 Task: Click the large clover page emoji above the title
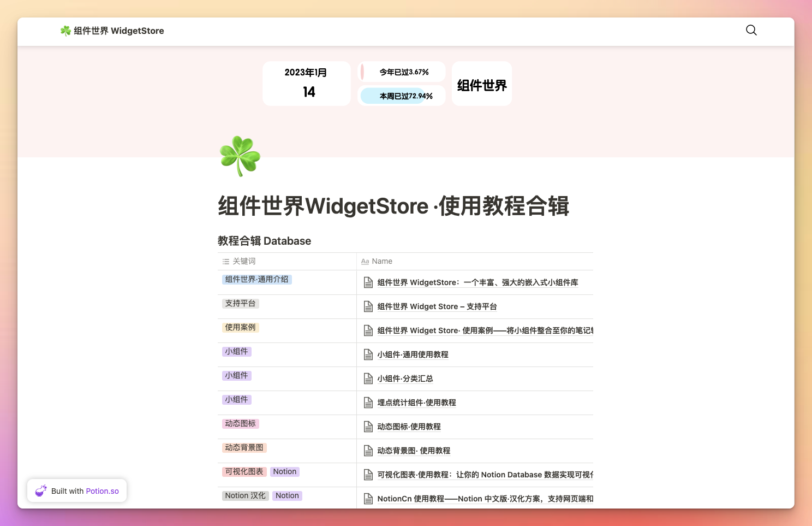click(240, 157)
